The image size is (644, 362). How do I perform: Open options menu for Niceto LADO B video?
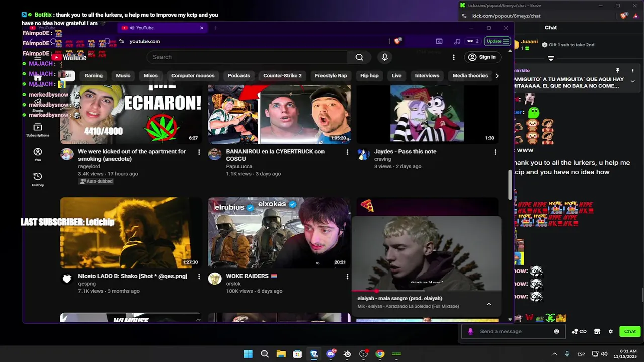199,276
